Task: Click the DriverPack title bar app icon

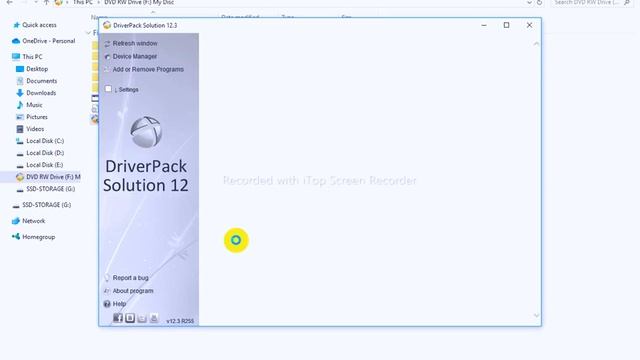Action: coord(107,25)
